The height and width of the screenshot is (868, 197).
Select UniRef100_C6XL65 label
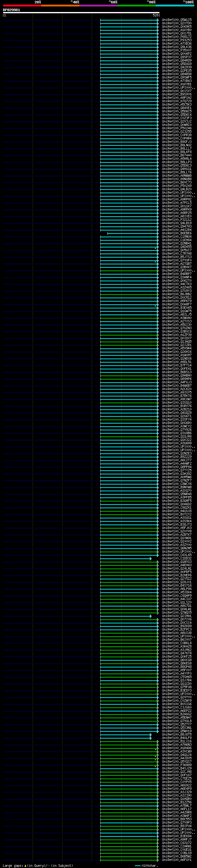point(177,555)
